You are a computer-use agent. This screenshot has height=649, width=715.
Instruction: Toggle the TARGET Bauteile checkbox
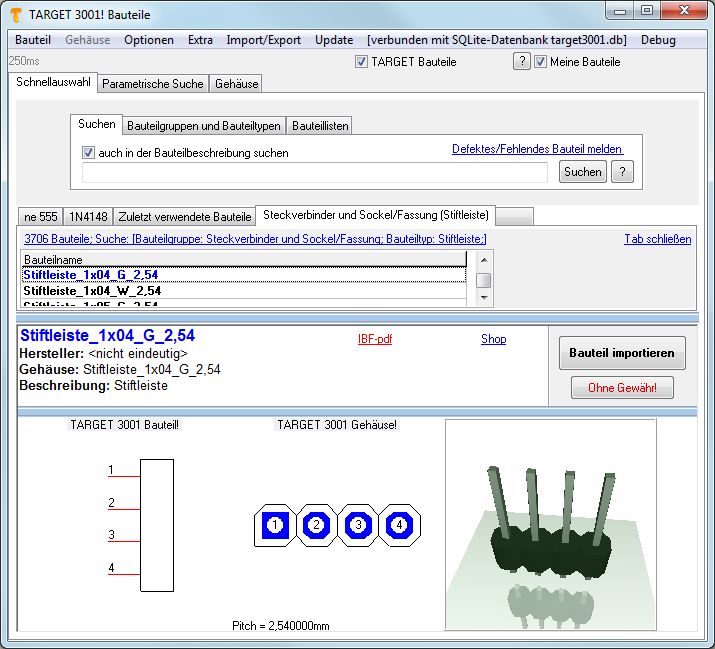362,62
